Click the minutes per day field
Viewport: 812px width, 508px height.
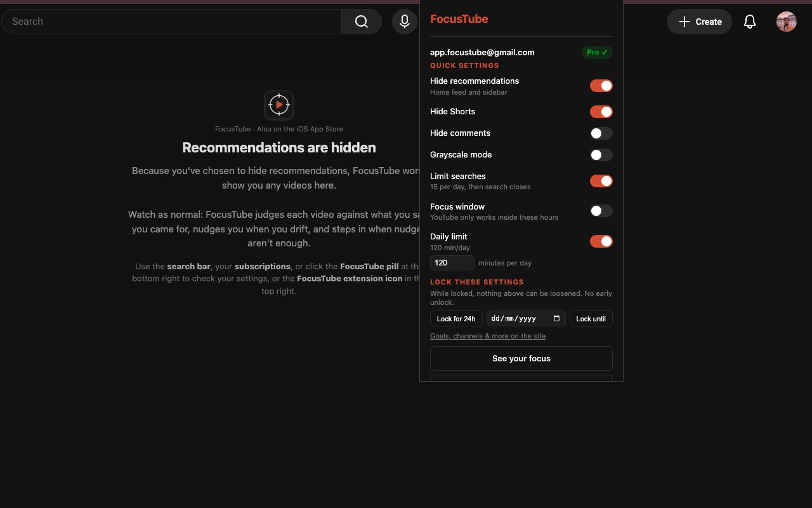pos(452,263)
